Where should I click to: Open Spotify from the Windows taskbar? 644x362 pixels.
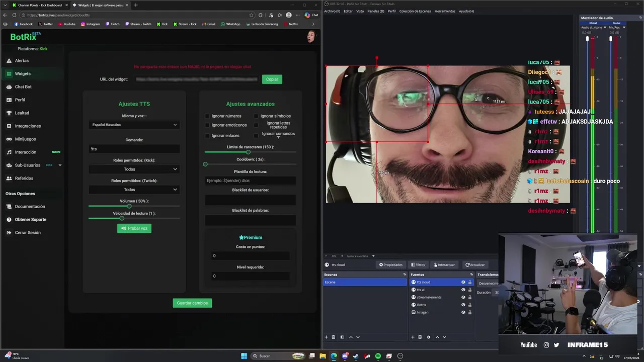pyautogui.click(x=378, y=356)
